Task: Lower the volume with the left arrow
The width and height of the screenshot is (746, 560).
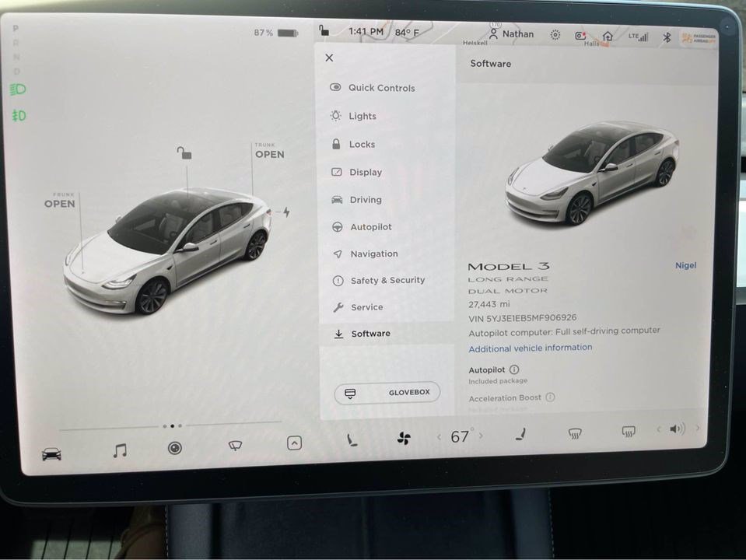Action: point(659,429)
